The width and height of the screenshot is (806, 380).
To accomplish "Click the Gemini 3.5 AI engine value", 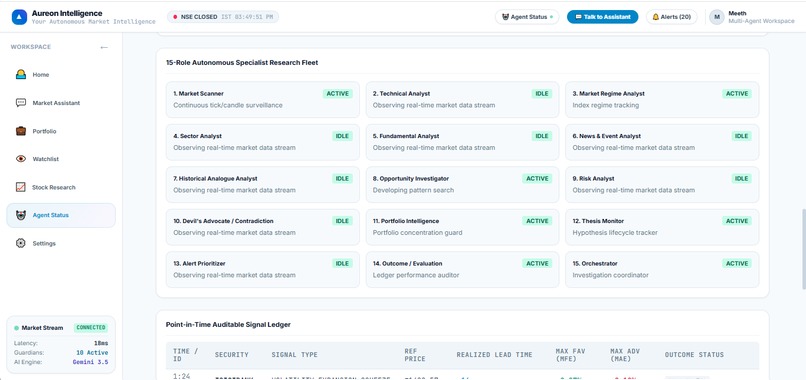I will (90, 362).
